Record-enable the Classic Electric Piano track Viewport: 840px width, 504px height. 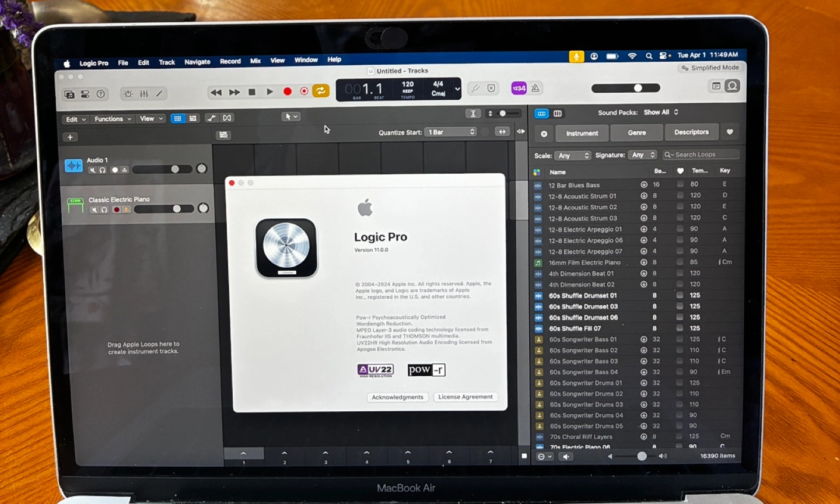[117, 209]
